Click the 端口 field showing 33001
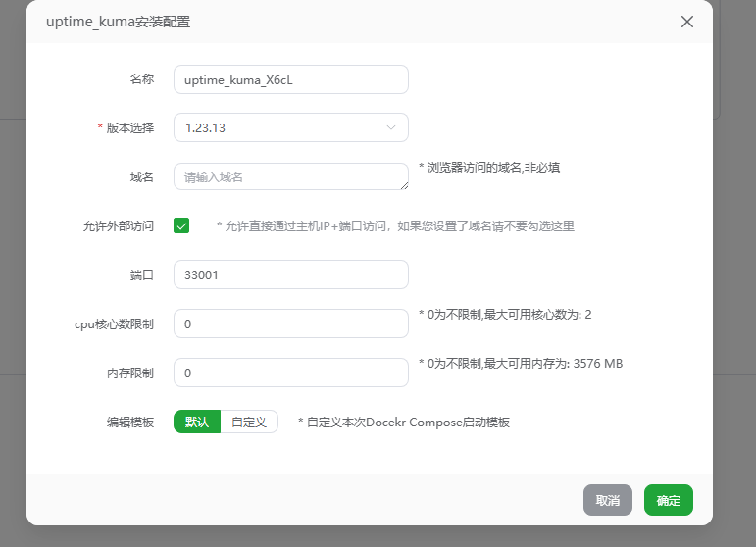The image size is (756, 547). pyautogui.click(x=290, y=274)
